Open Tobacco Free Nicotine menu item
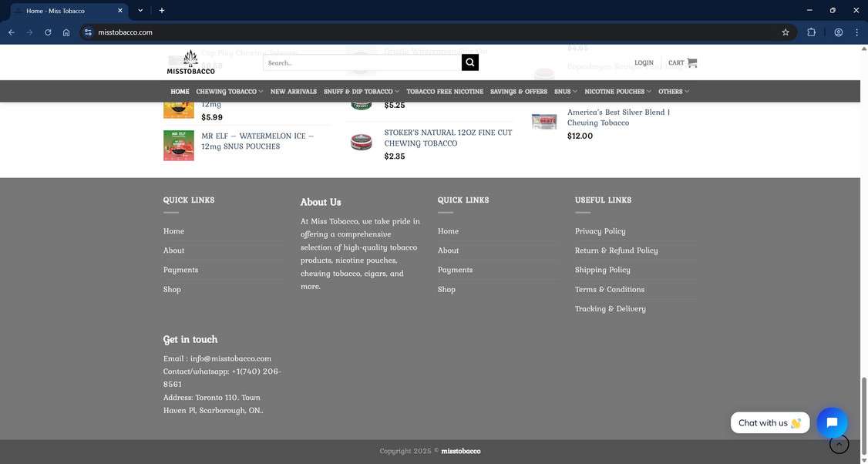The image size is (868, 464). (x=445, y=92)
